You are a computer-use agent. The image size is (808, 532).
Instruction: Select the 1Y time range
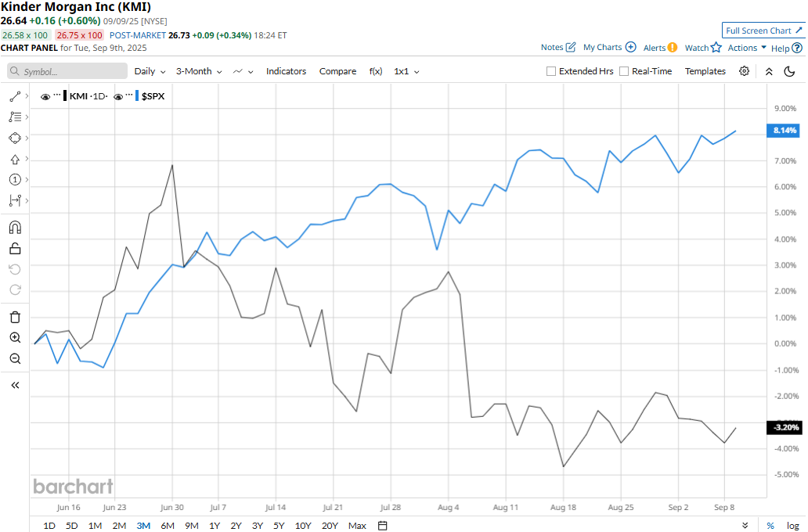pos(215,526)
